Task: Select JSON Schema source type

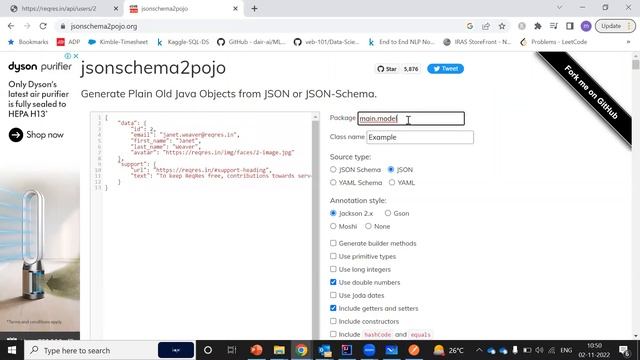Action: pos(333,169)
